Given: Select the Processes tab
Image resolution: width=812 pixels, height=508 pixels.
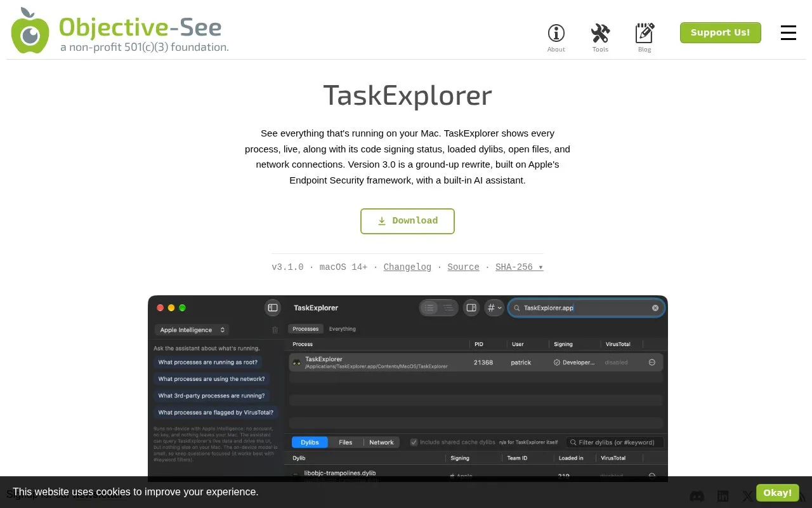Looking at the screenshot, I should [306, 329].
